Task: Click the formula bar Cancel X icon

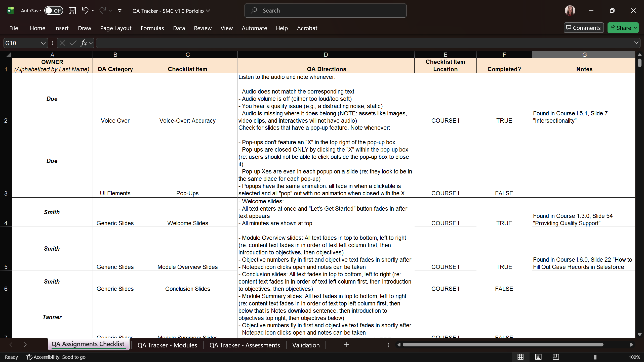Action: (62, 43)
